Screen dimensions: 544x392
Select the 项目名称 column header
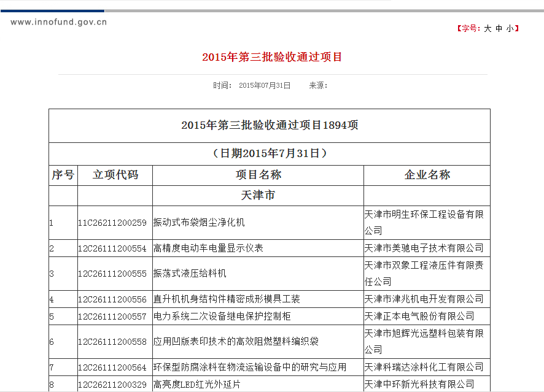(x=258, y=175)
